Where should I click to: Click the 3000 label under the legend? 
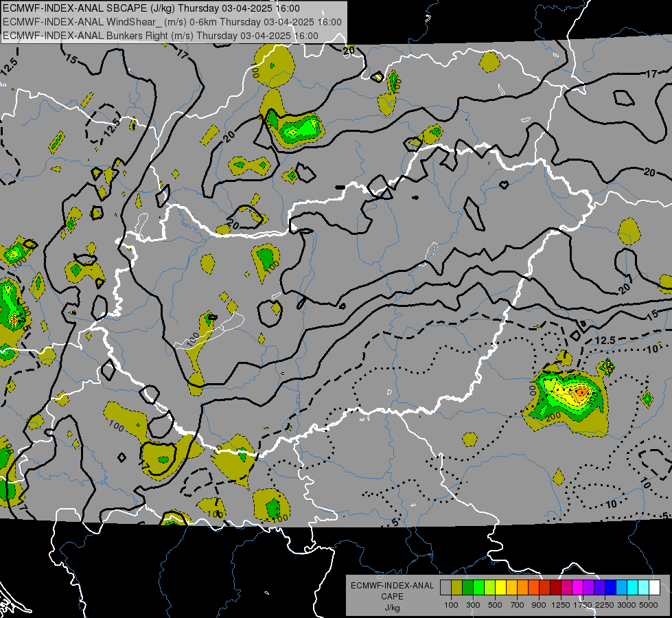coord(626,605)
